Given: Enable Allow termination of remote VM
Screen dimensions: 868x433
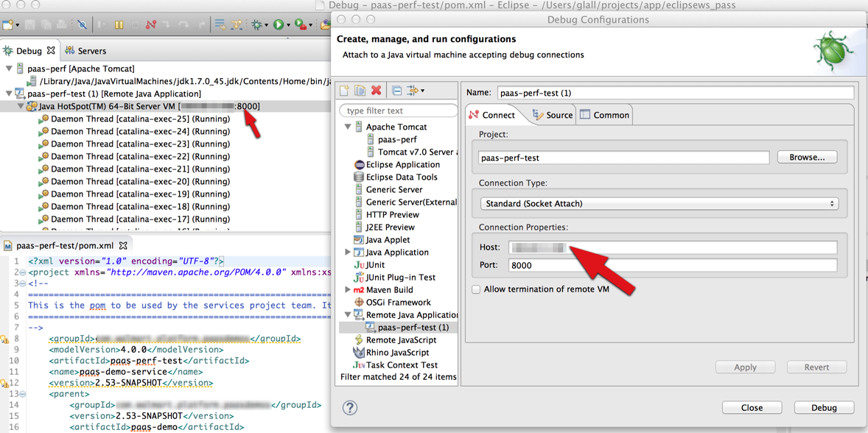Looking at the screenshot, I should click(x=475, y=289).
